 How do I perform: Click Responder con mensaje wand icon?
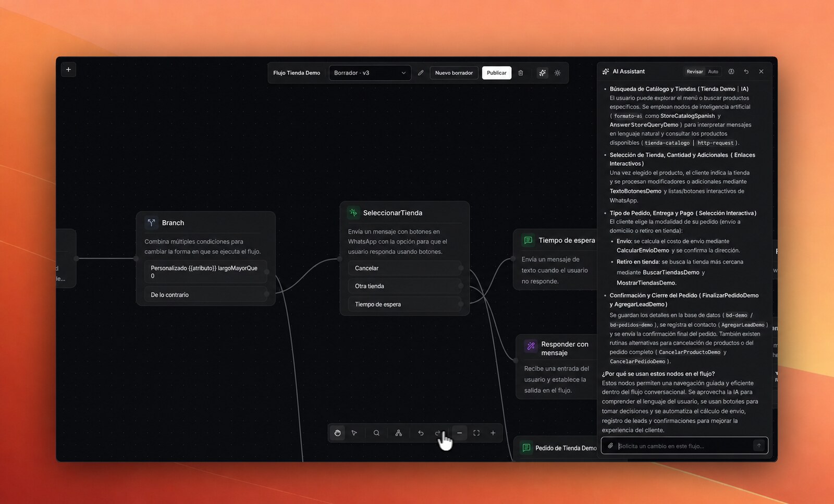(531, 346)
